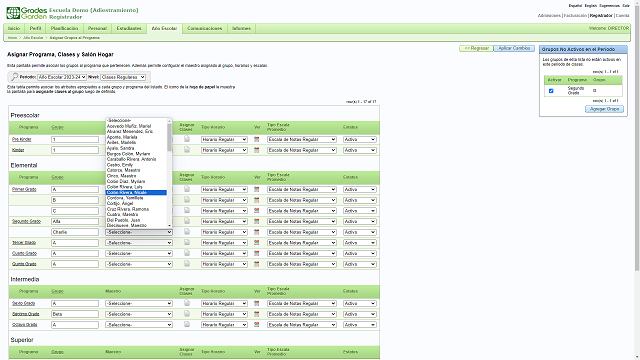
Task: View schedule calendar icon for group Alfa
Action: coord(256,221)
